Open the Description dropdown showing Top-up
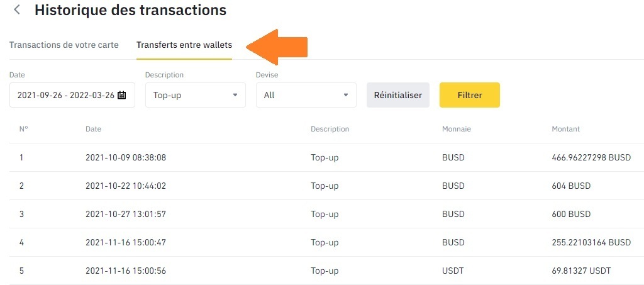The image size is (644, 285). point(195,95)
